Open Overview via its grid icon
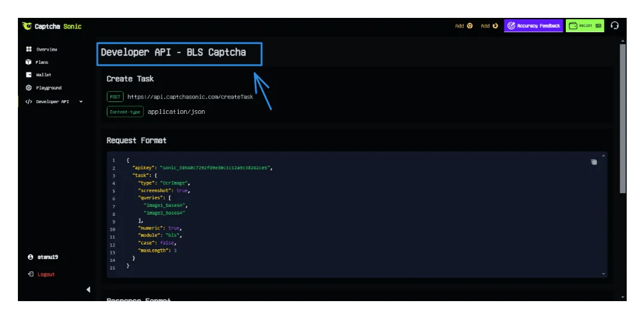Viewport: 644px width, 319px height. [x=29, y=49]
